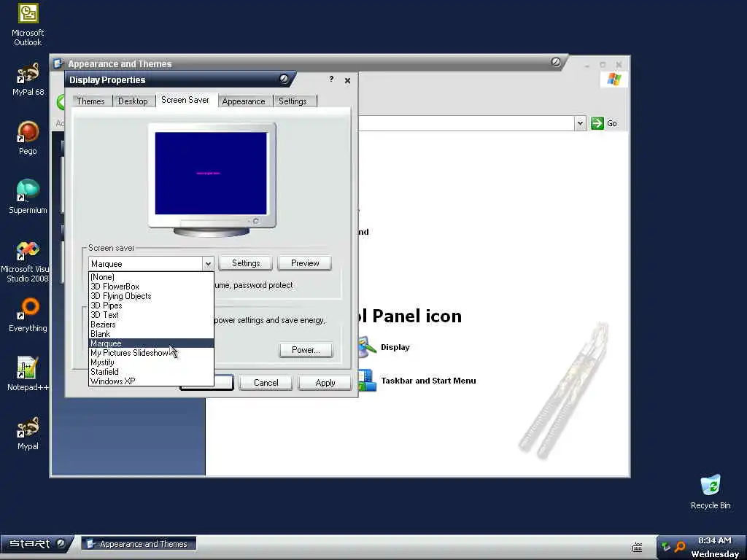
Task: Switch to the Themes tab
Action: click(x=90, y=101)
